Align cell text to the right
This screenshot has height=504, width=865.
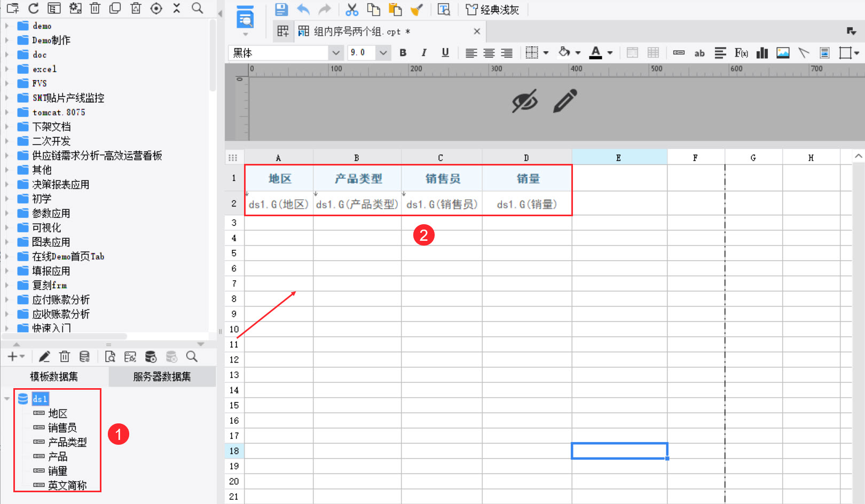507,53
